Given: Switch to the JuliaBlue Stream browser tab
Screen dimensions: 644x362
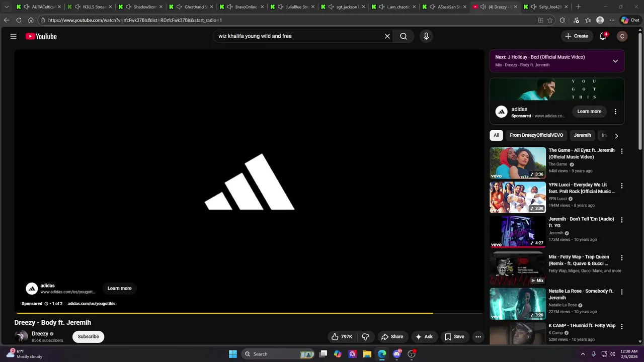Looking at the screenshot, I should [292, 7].
